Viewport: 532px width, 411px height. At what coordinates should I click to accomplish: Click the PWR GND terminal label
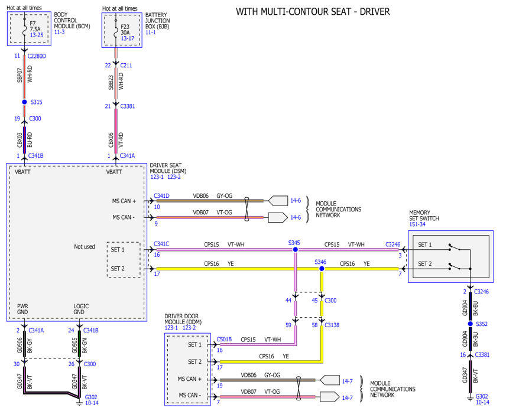[22, 309]
